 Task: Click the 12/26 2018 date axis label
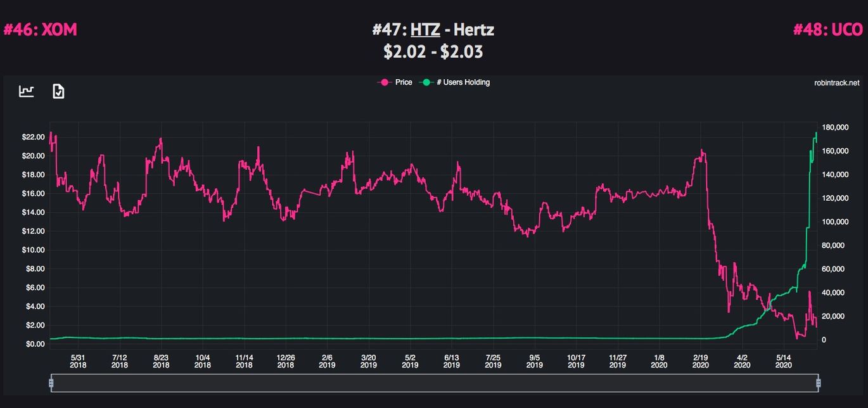(286, 361)
